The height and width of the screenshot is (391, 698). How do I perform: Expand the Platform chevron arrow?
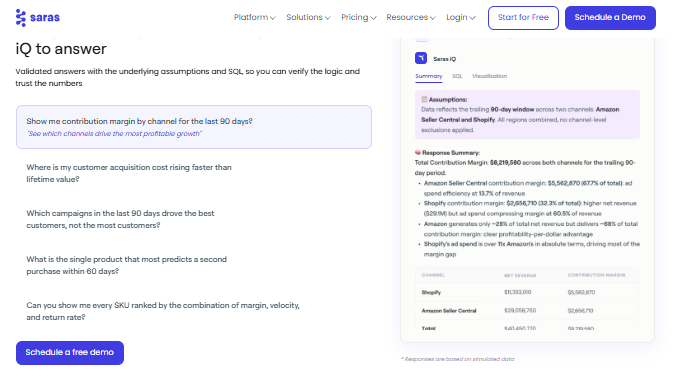click(x=273, y=18)
